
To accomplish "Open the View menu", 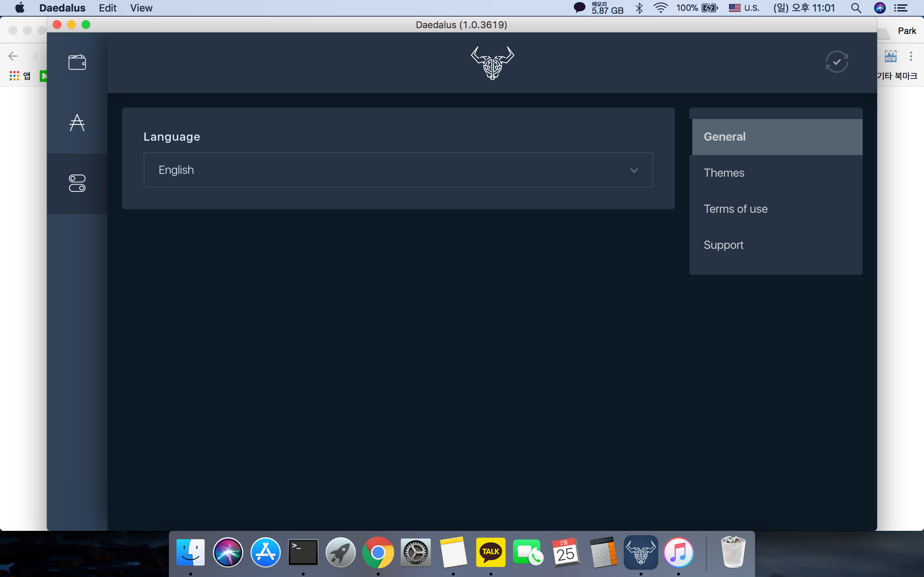I will click(x=141, y=8).
